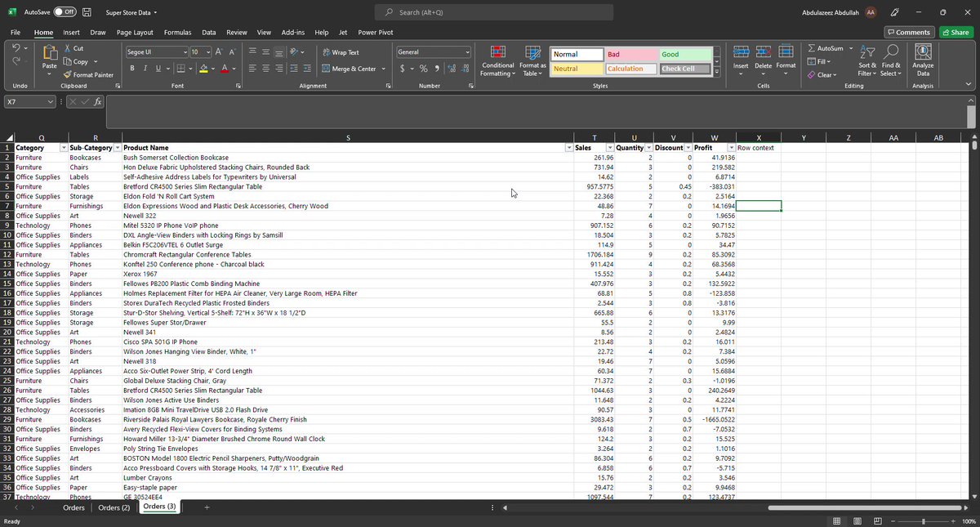980x527 pixels.
Task: Increase decimal places
Action: pyautogui.click(x=452, y=69)
